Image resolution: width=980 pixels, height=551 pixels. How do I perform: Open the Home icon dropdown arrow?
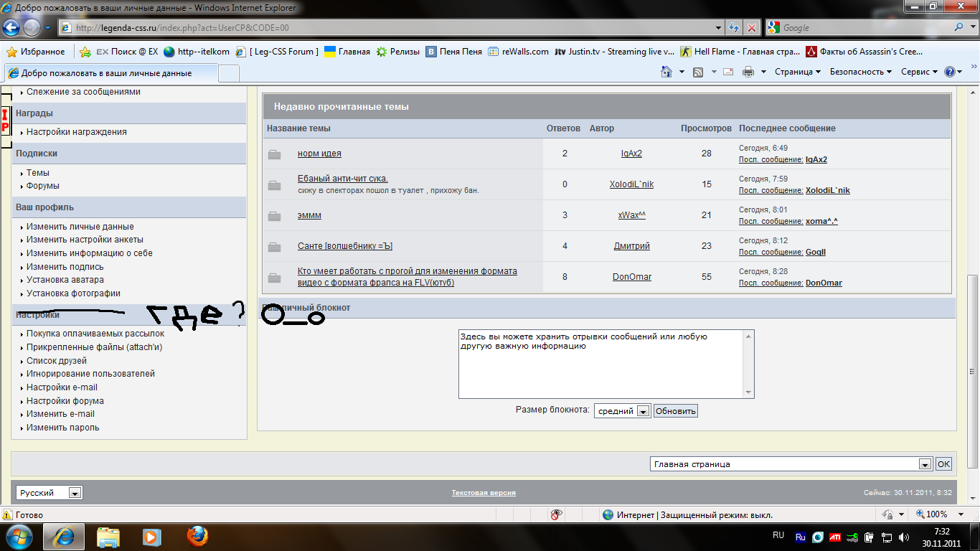click(x=682, y=72)
